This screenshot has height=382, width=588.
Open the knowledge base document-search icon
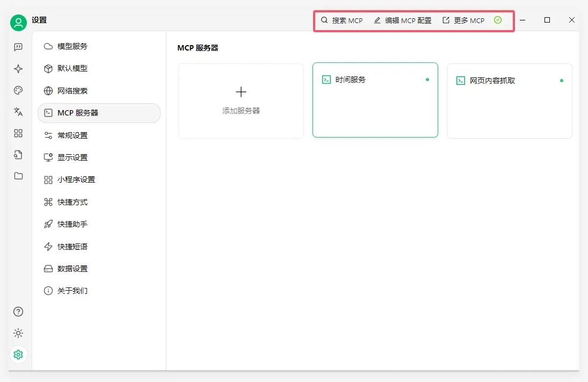(18, 155)
